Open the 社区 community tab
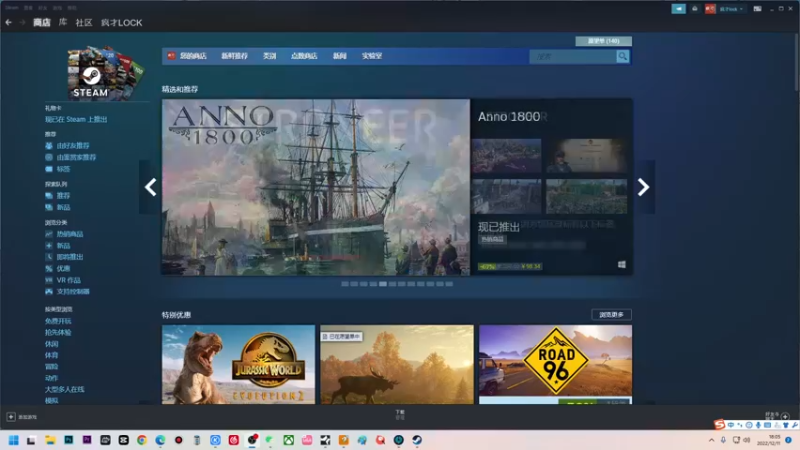Viewport: 800px width, 450px height. pyautogui.click(x=84, y=22)
